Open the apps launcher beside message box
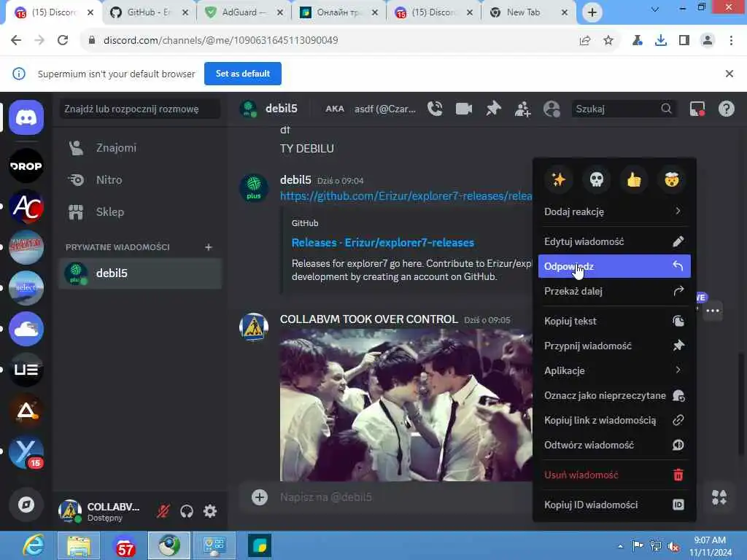This screenshot has height=560, width=747. point(719,497)
